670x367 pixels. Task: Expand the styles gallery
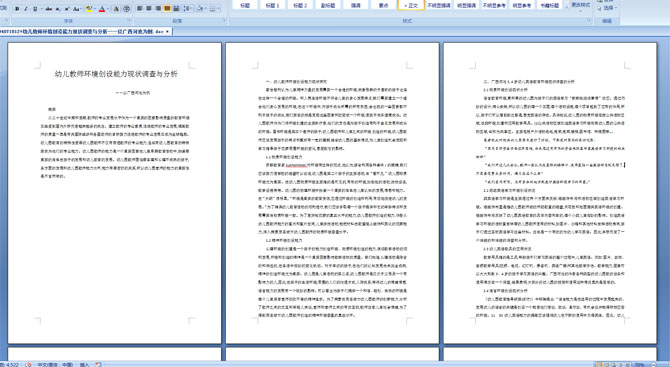click(567, 7)
